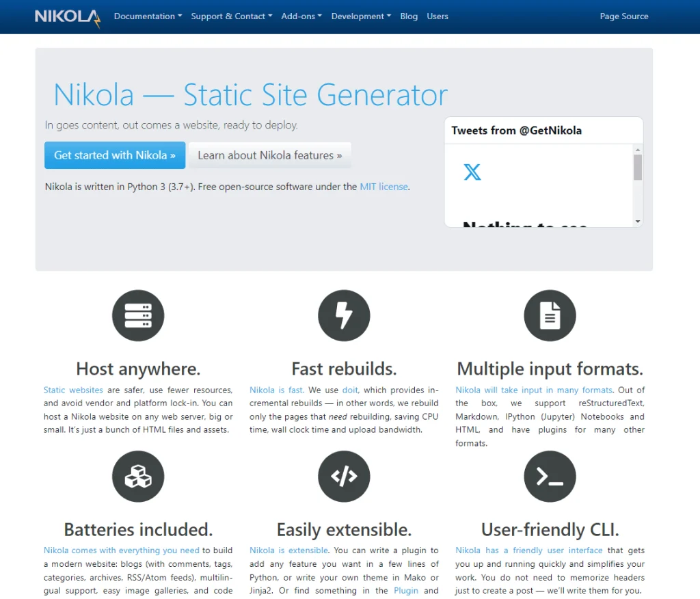Click the tagline 'In goes content, out comes a website'

coord(171,125)
